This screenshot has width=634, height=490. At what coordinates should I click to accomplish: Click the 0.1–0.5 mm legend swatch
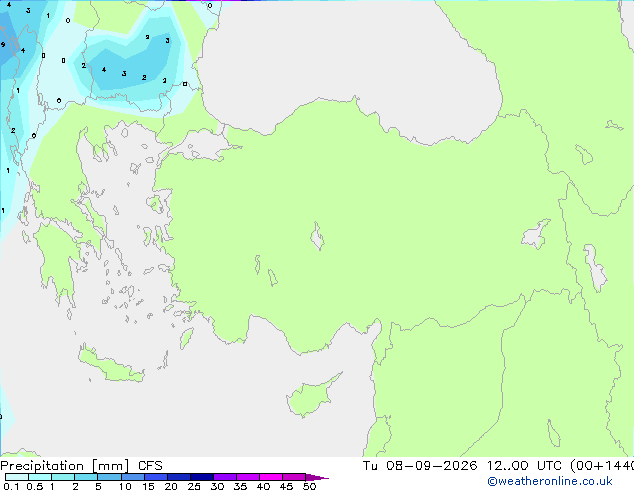(x=17, y=477)
